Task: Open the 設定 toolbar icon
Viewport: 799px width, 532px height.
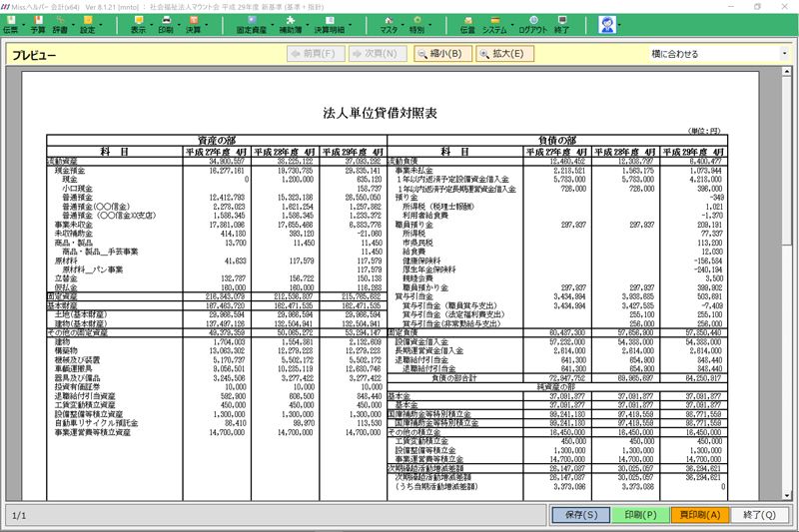Action: coord(88,24)
